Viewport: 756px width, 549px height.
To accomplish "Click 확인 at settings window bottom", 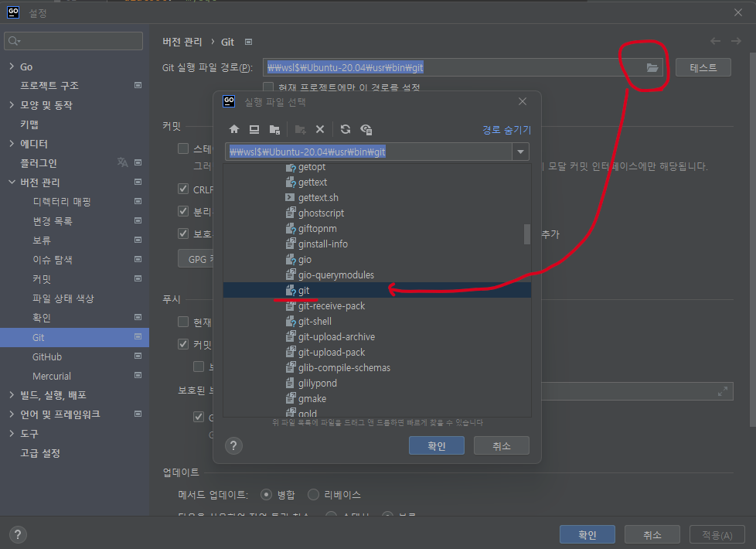I will (x=587, y=534).
